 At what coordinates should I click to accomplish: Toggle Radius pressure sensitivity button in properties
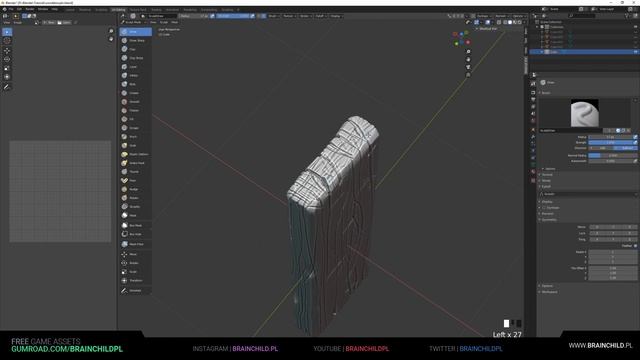(x=635, y=137)
